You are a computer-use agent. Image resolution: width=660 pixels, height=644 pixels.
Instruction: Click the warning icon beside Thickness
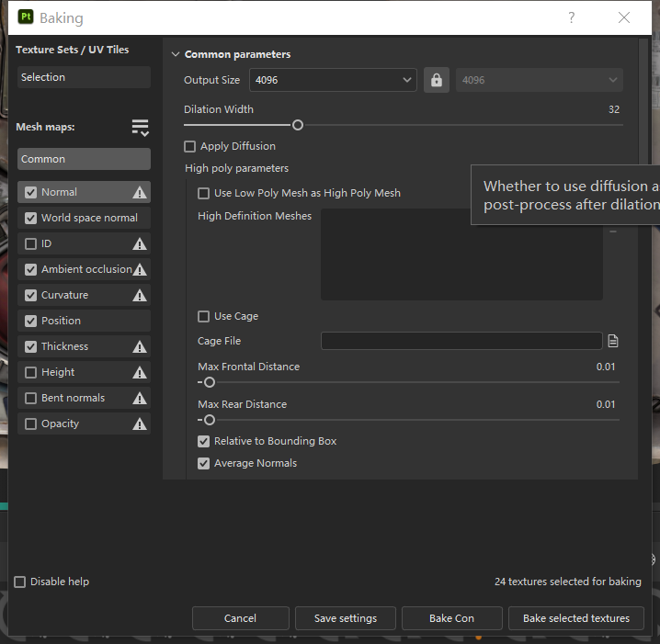click(x=140, y=347)
